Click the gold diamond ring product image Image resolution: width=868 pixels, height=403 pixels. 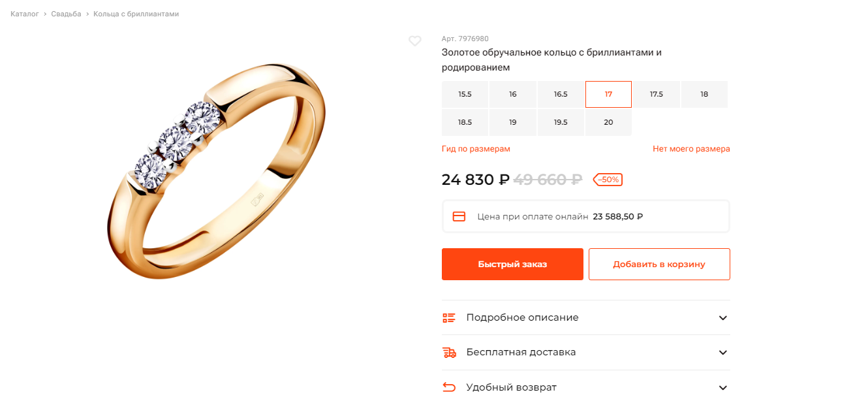(x=215, y=172)
